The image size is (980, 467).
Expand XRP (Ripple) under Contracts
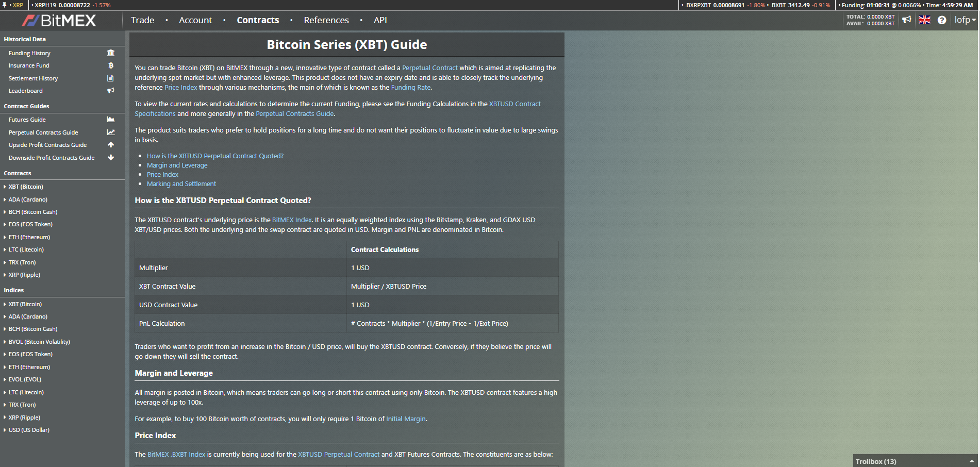(24, 275)
